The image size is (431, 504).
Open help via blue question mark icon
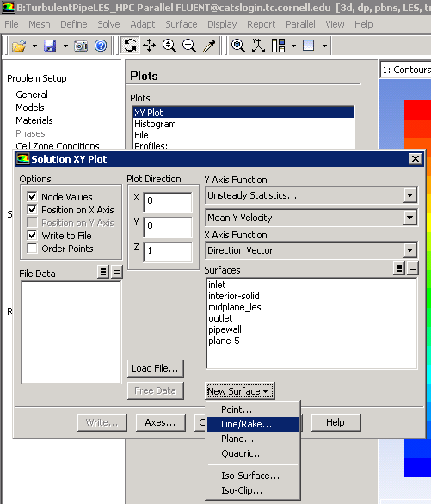(x=101, y=46)
